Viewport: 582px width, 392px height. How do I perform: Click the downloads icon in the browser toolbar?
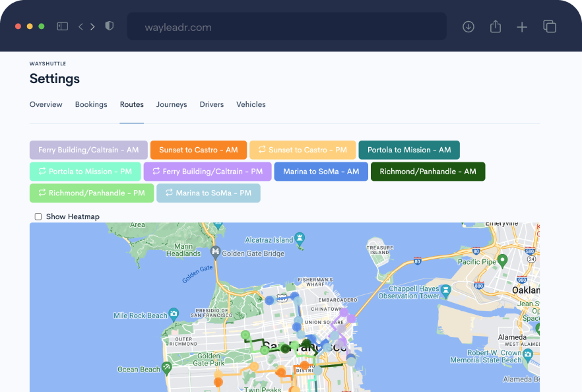(x=469, y=26)
